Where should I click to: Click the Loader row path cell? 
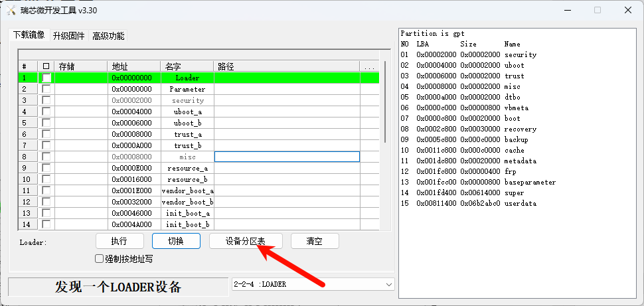[287, 78]
